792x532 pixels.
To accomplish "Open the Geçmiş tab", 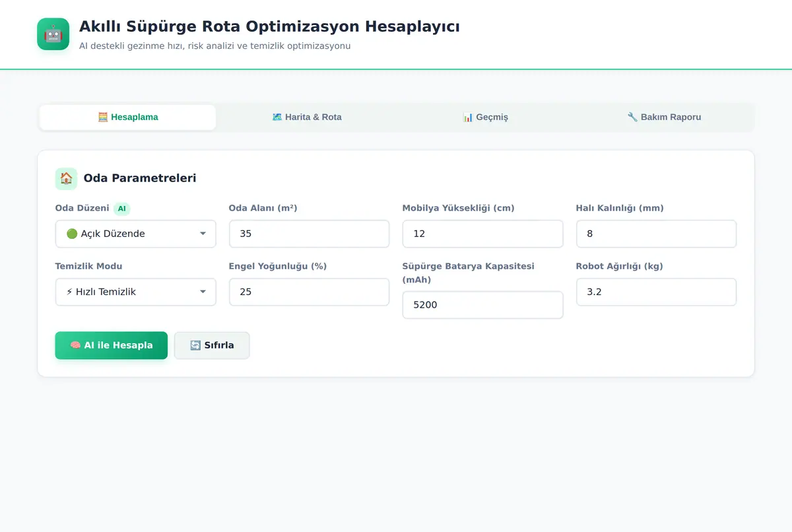I will click(485, 117).
